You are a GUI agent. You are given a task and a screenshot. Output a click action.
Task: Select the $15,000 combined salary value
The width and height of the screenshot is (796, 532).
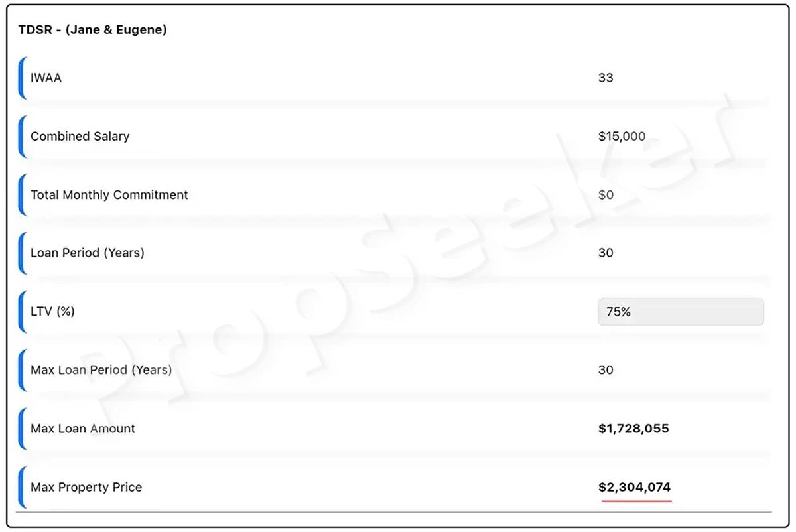click(622, 136)
